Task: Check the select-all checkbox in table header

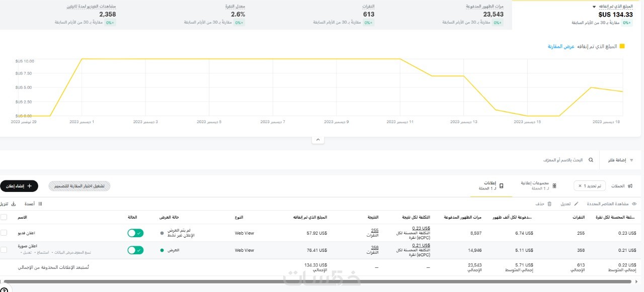Action: pyautogui.click(x=4, y=217)
